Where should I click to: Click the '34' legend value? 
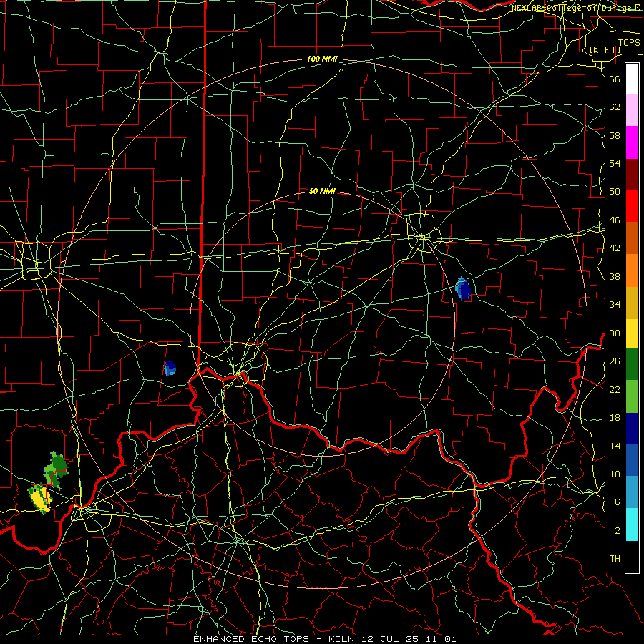[x=615, y=305]
